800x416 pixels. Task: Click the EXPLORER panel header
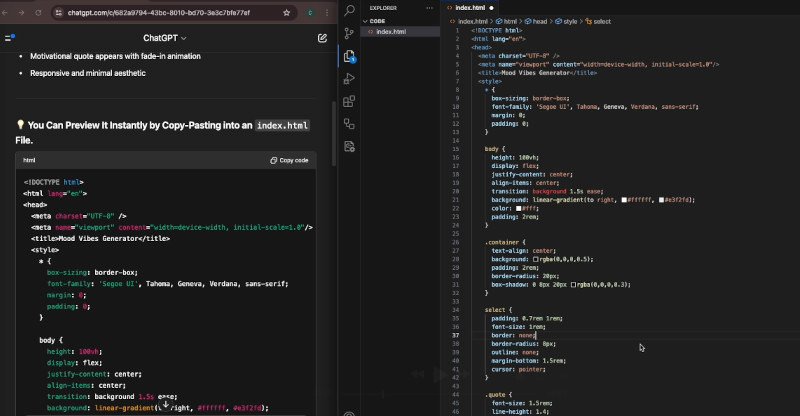[x=383, y=8]
